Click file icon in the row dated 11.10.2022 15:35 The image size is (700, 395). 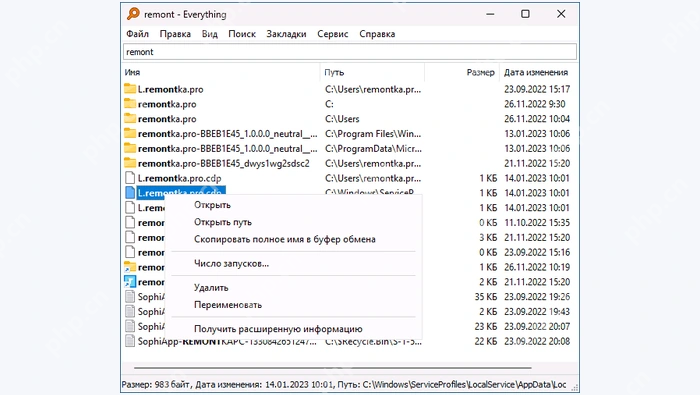point(130,222)
